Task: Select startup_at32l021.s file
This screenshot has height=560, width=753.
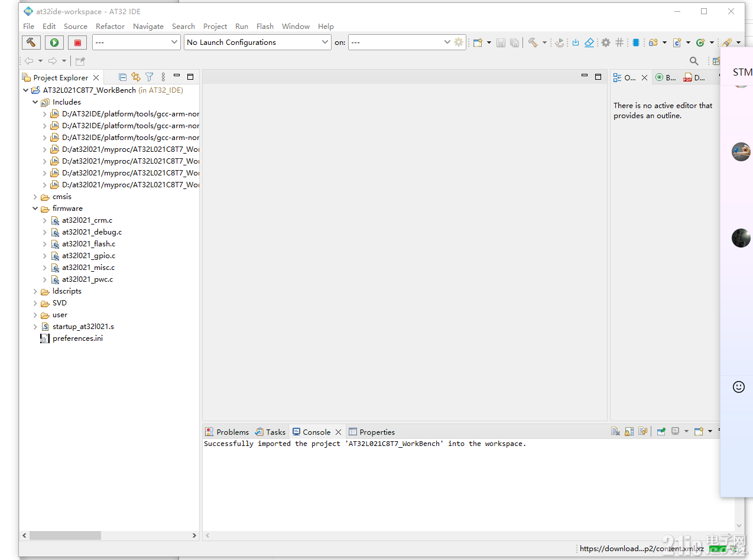Action: click(x=77, y=327)
